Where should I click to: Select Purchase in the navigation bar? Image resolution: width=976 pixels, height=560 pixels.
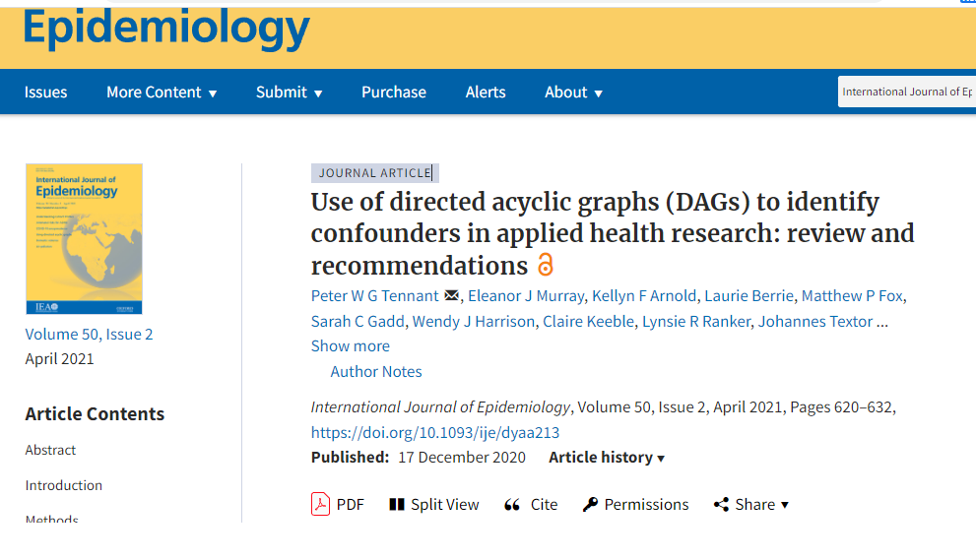point(394,93)
